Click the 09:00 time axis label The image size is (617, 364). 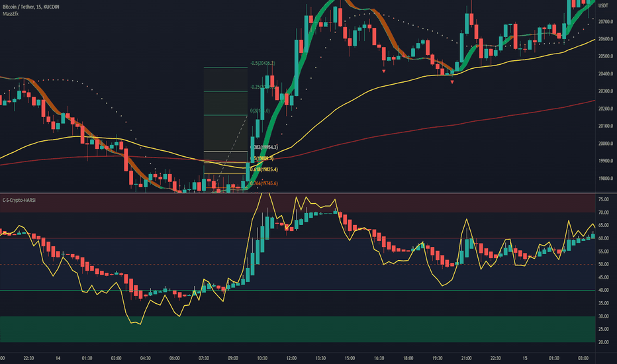click(233, 358)
